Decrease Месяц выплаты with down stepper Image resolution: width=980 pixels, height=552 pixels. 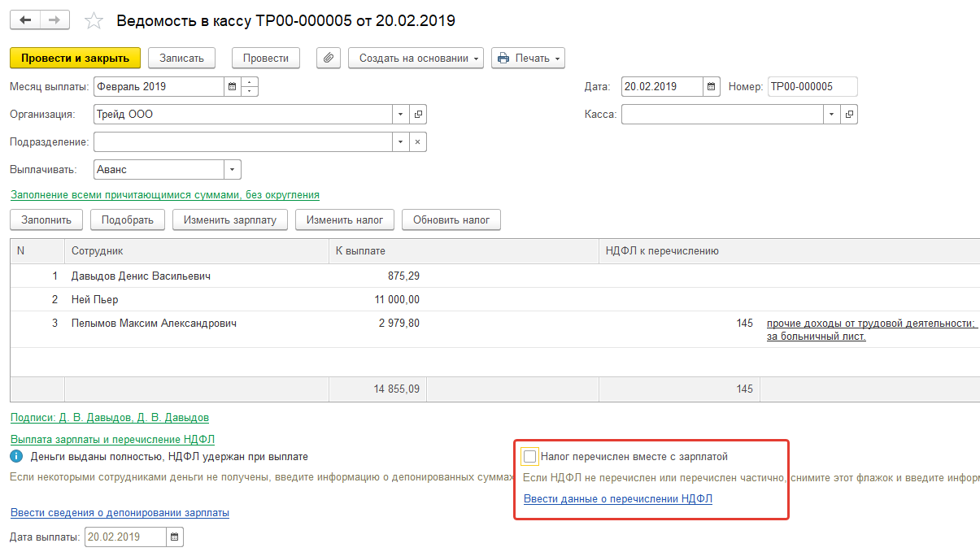coord(250,91)
